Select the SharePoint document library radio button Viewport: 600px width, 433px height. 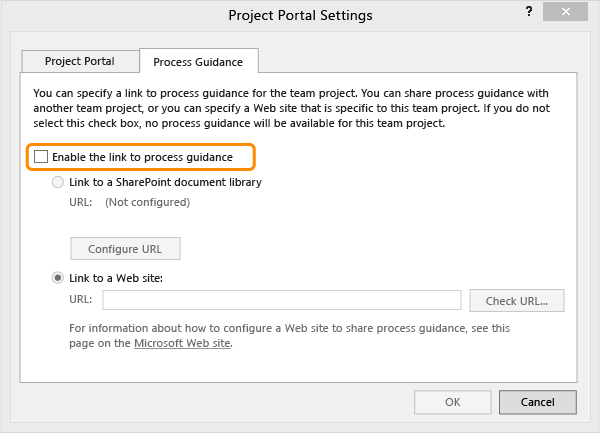click(58, 183)
